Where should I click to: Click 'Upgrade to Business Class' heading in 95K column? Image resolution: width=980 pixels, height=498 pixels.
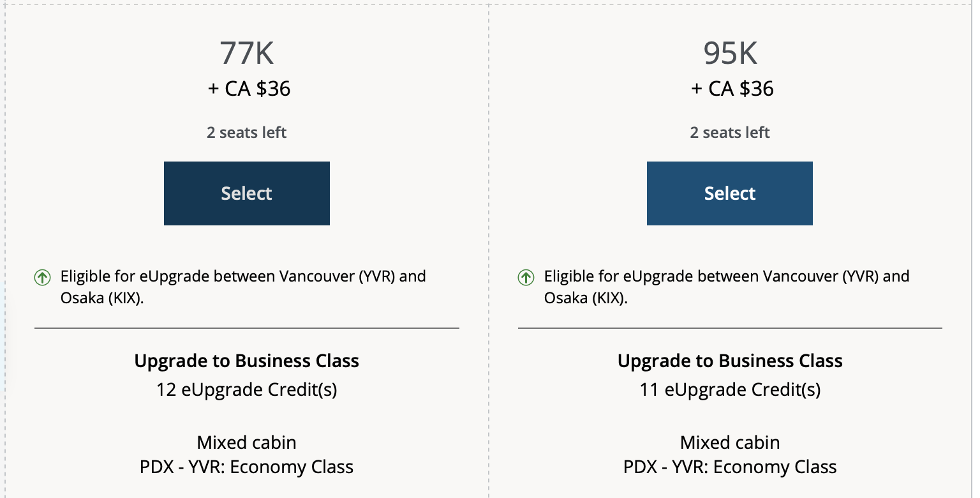pos(730,361)
